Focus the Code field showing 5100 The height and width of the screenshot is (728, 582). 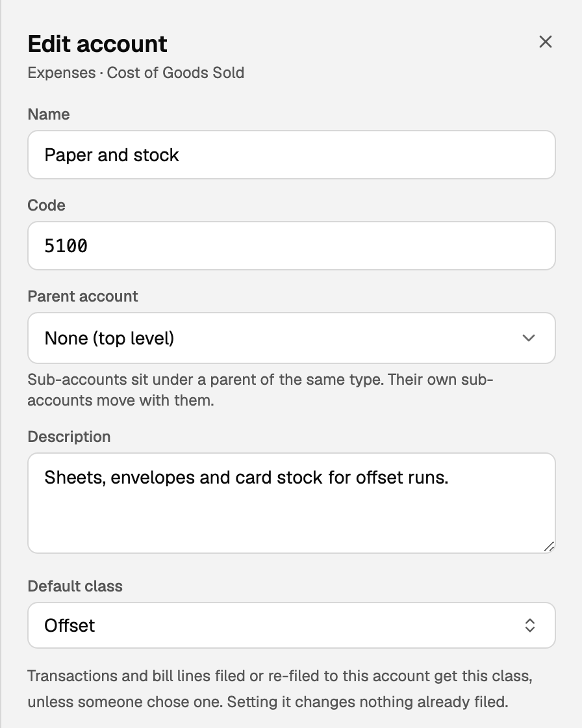click(x=292, y=246)
